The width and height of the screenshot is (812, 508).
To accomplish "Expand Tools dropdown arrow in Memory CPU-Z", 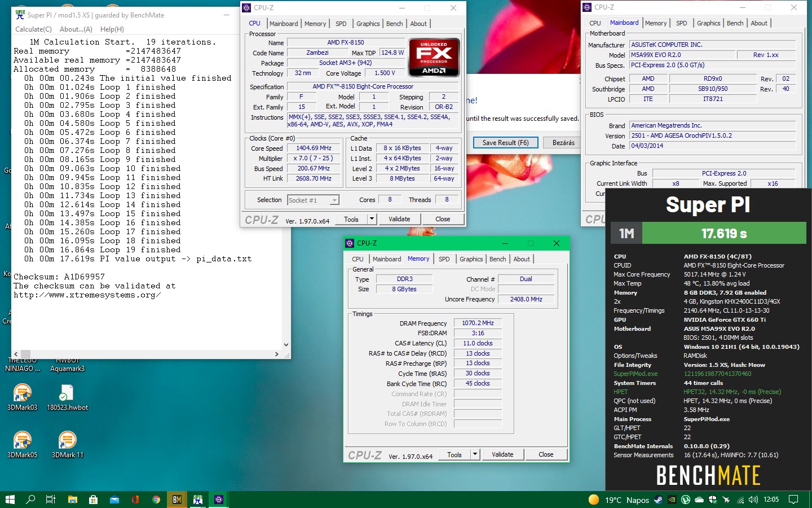I will coord(475,454).
